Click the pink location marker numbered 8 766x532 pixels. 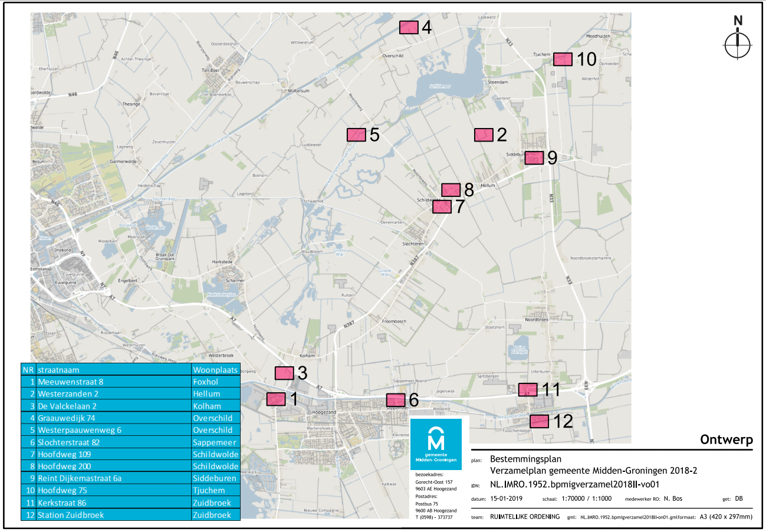451,190
